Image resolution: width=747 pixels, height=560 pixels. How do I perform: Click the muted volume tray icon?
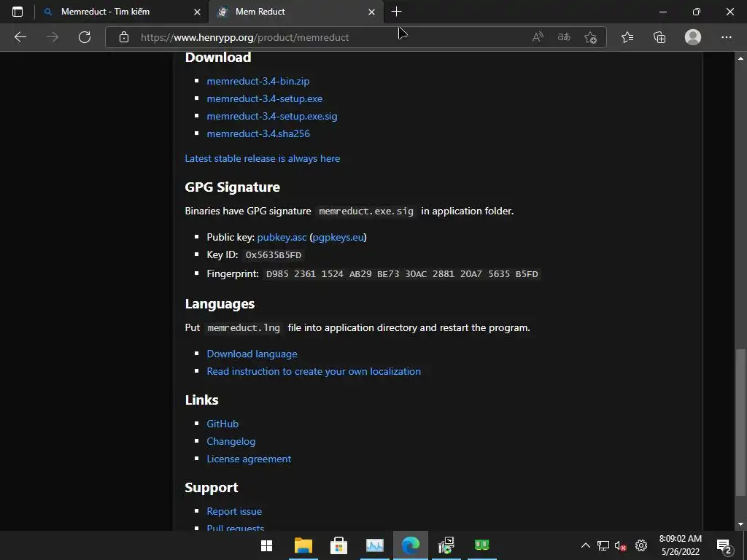[x=620, y=545]
